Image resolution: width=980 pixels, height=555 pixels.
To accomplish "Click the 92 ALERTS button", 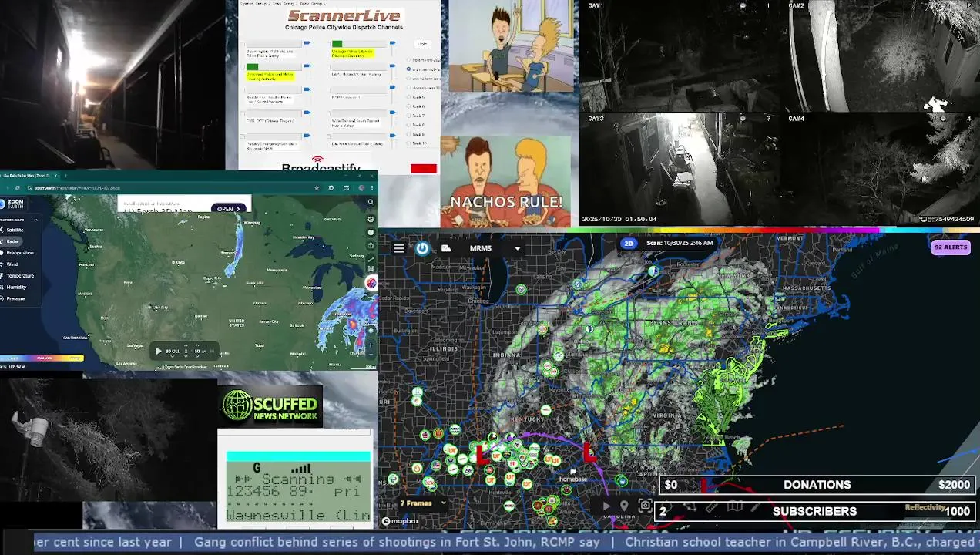I will tap(951, 247).
